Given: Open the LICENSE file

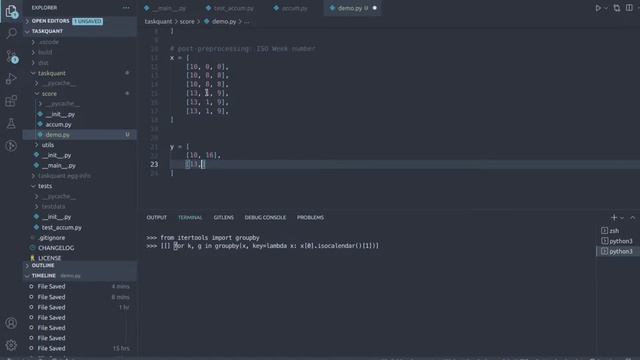Looking at the screenshot, I should 80,258.
